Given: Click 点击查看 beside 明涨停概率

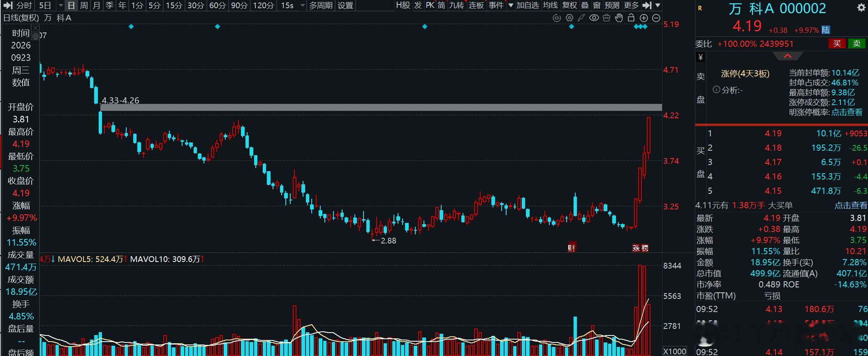Looking at the screenshot, I should (847, 112).
